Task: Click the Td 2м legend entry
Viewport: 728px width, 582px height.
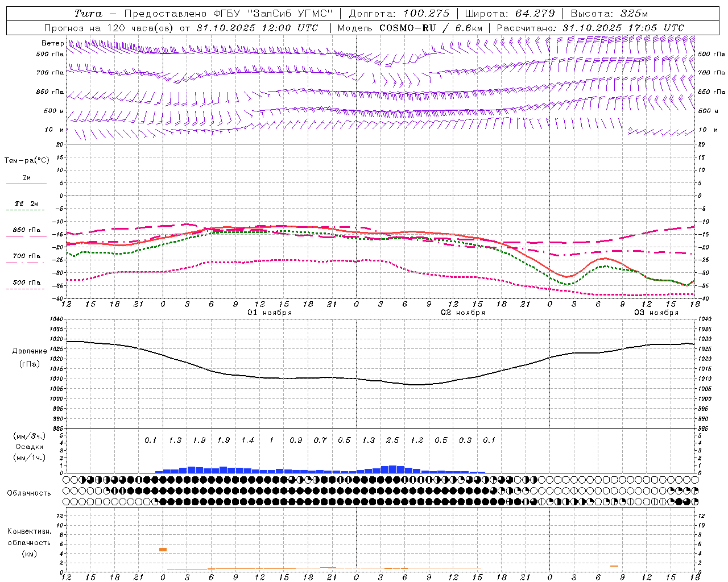Action: [x=26, y=203]
